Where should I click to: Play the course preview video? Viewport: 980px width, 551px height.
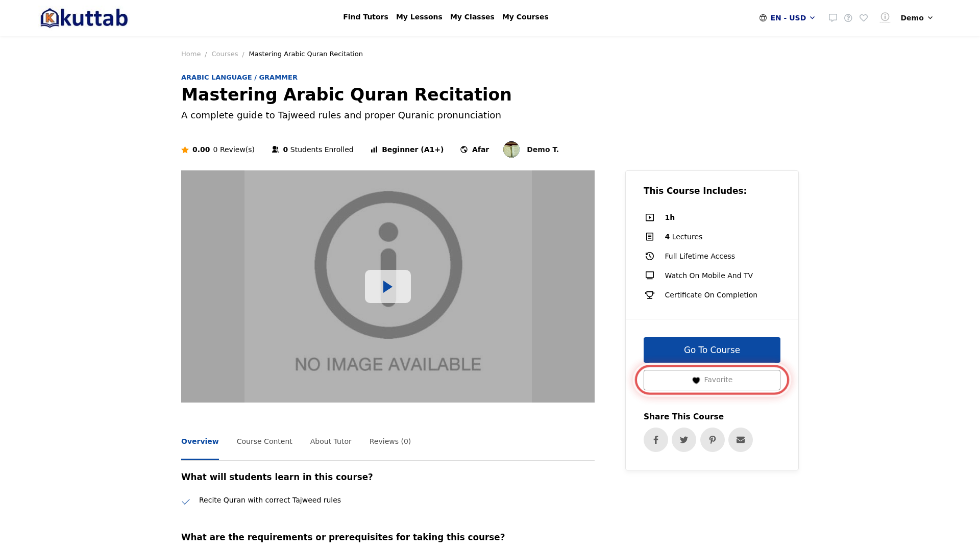pos(388,286)
